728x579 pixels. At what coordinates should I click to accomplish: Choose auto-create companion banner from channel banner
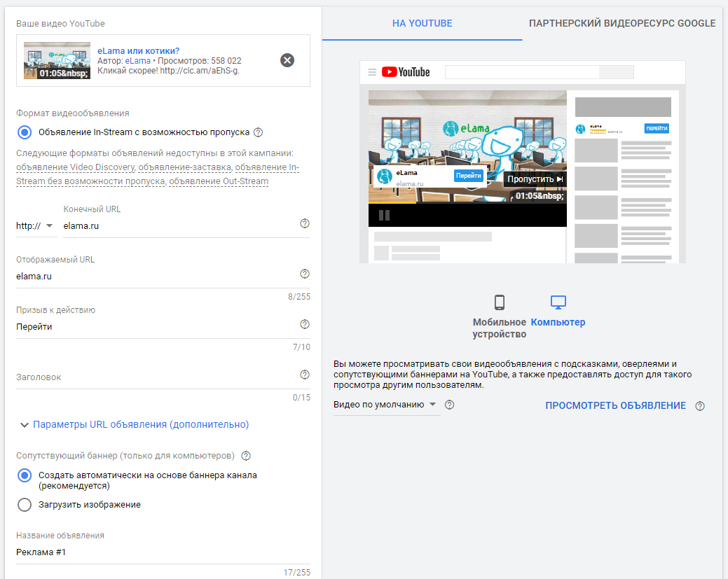[x=25, y=475]
